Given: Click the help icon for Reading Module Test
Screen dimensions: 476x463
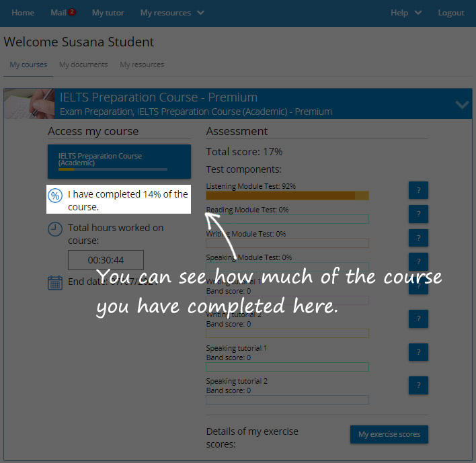Looking at the screenshot, I should pos(418,214).
